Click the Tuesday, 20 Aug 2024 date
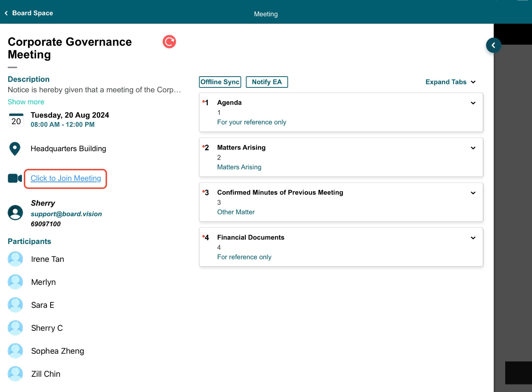Screen dimensions: 532x392 70,115
